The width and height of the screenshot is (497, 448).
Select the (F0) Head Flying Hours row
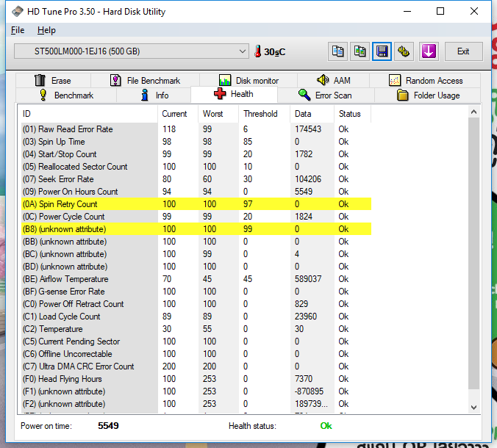(x=196, y=379)
